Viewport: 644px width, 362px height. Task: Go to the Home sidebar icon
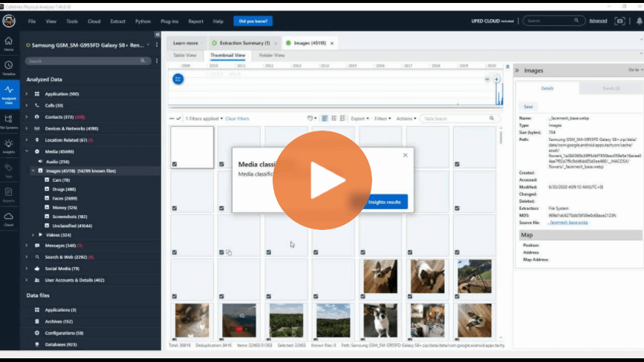point(9,44)
